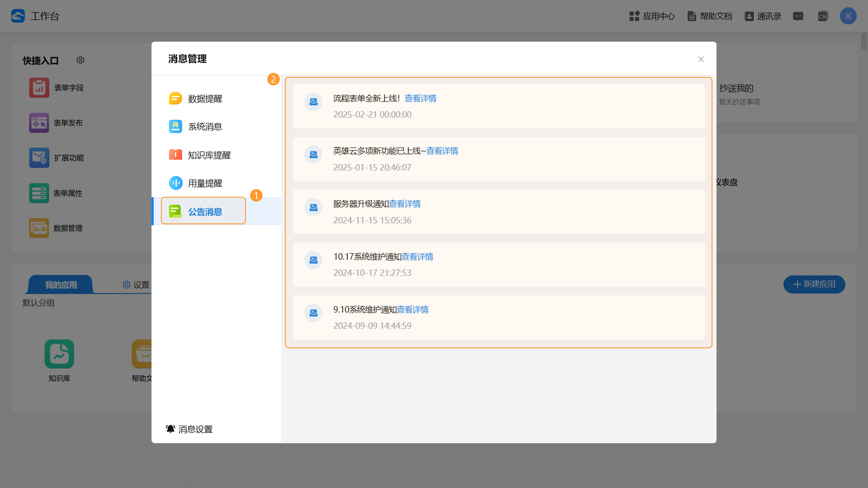This screenshot has height=488, width=868.
Task: Open the 表单发布 shortcut
Action: (56, 123)
